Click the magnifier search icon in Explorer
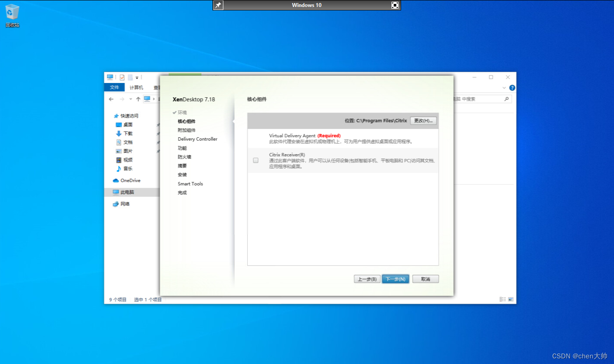 click(506, 99)
